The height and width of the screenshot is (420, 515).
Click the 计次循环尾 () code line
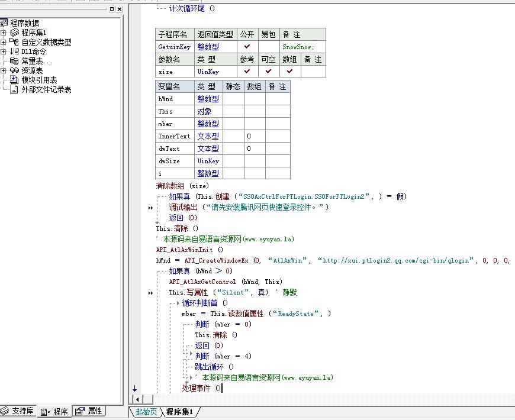tap(192, 8)
